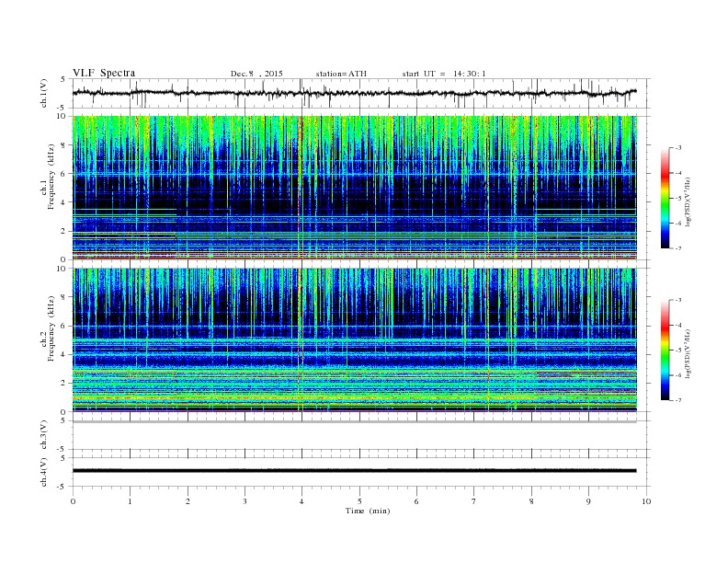728x563 pixels.
Task: Click the ch.2 "Frequency (kHz)" axis label
Action: coord(51,328)
